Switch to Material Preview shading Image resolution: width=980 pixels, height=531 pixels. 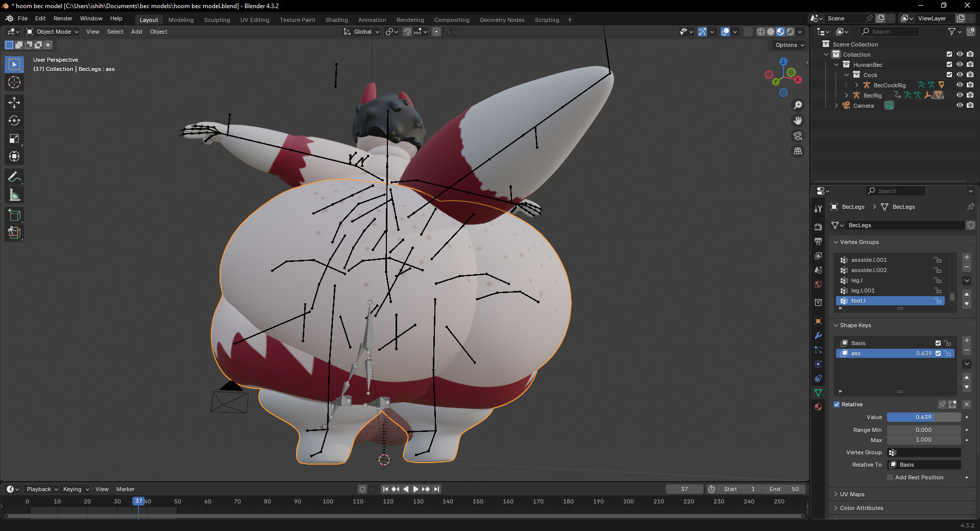click(x=780, y=32)
